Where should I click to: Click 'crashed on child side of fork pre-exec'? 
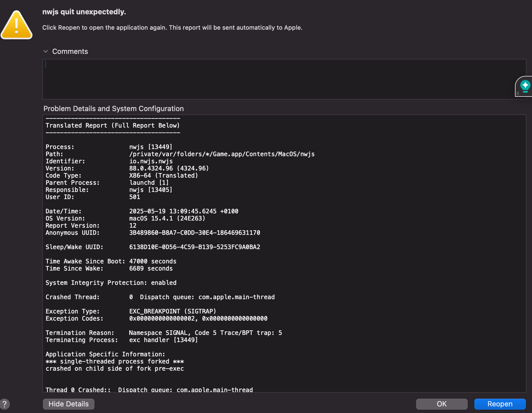[115, 368]
